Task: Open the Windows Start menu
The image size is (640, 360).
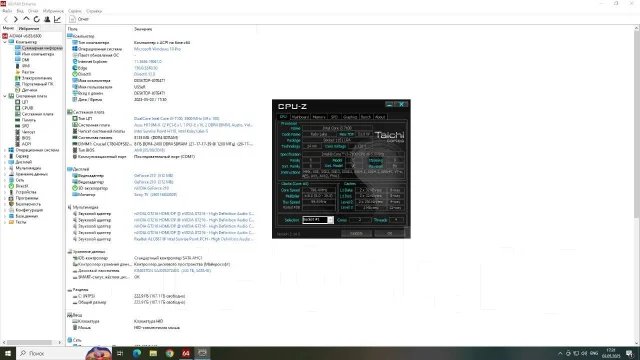Action: pyautogui.click(x=8, y=353)
